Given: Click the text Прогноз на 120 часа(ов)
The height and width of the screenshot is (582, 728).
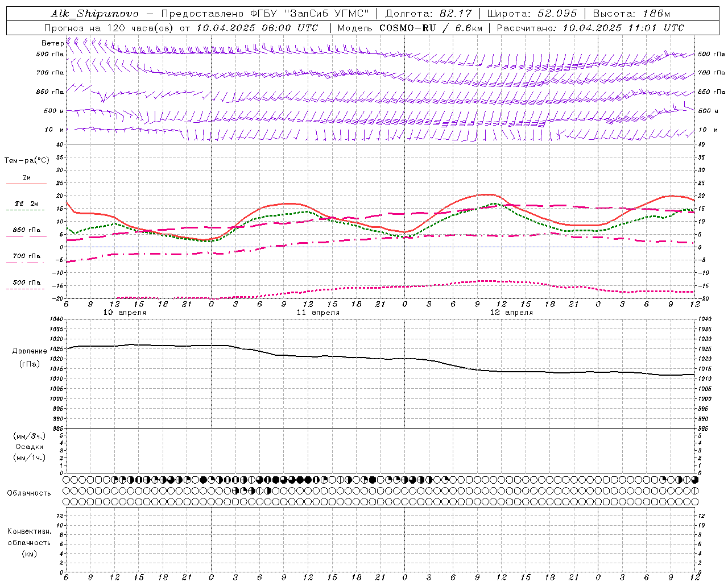Looking at the screenshot, I should (x=110, y=28).
